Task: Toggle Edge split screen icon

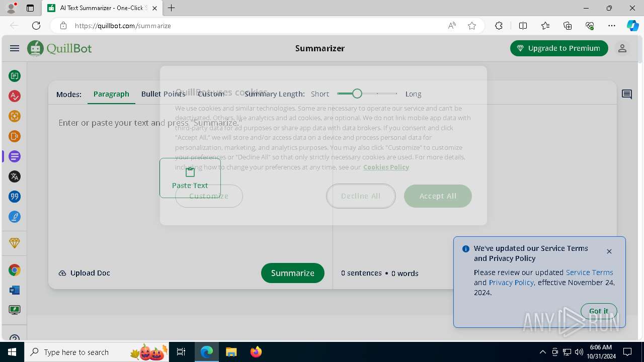Action: 523,26
